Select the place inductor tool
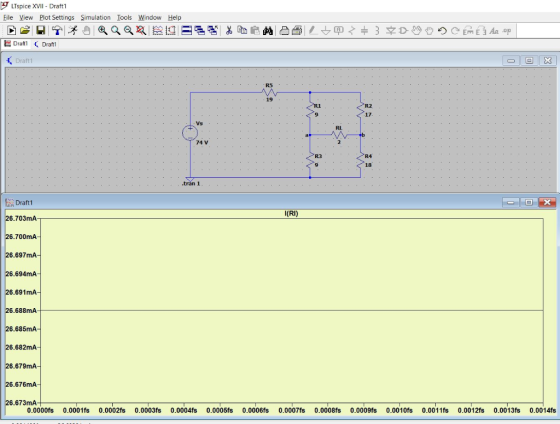This screenshot has height=424, width=560. point(377,31)
